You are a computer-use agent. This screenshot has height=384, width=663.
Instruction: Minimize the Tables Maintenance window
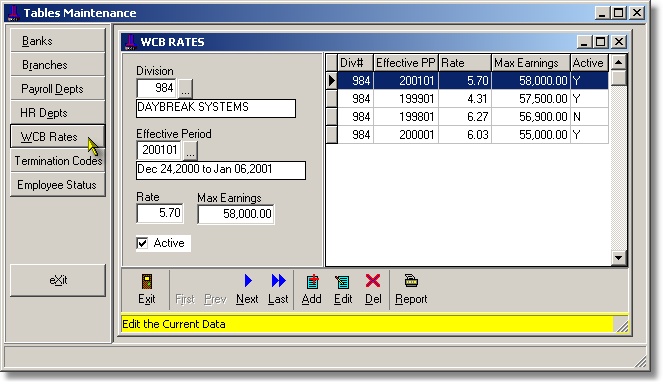[x=602, y=13]
